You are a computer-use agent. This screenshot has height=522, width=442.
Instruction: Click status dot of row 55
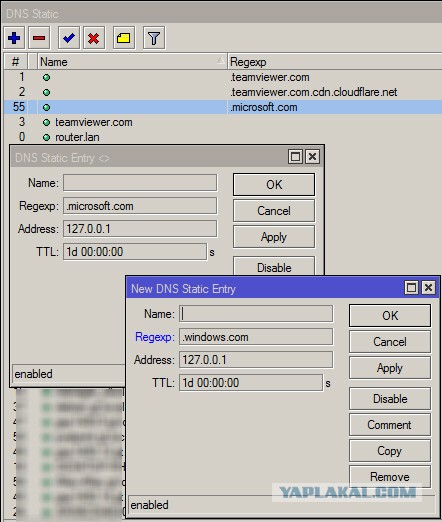46,107
